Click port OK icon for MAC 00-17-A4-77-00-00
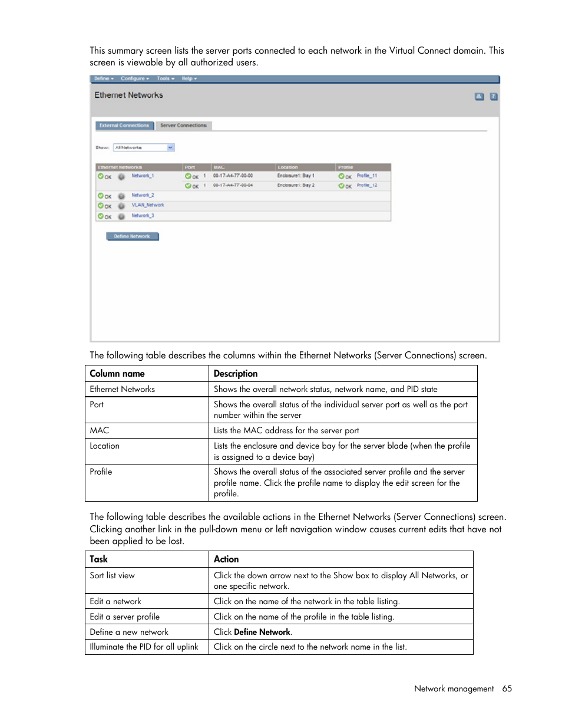This screenshot has width=562, height=728. [188, 176]
